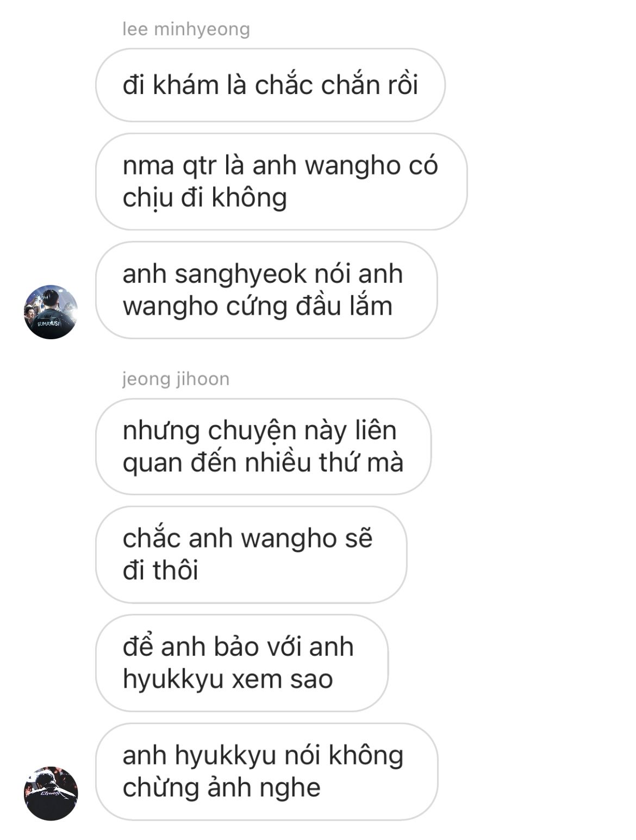Image resolution: width=636 pixels, height=840 pixels.
Task: Select the message starting 'nma qtr là anh wangho'
Action: tap(281, 182)
